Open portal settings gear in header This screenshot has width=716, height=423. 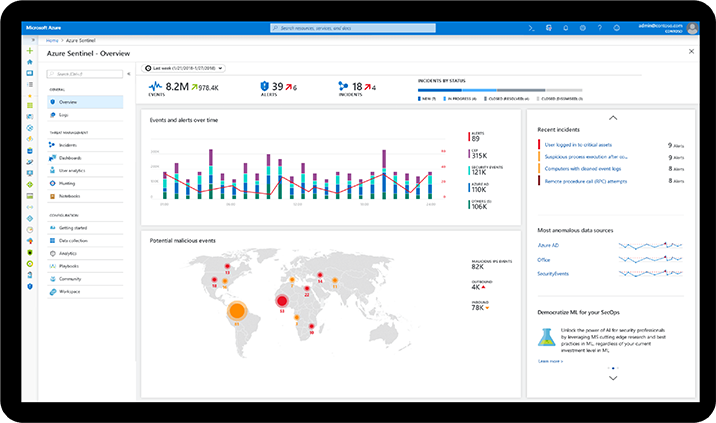(583, 28)
